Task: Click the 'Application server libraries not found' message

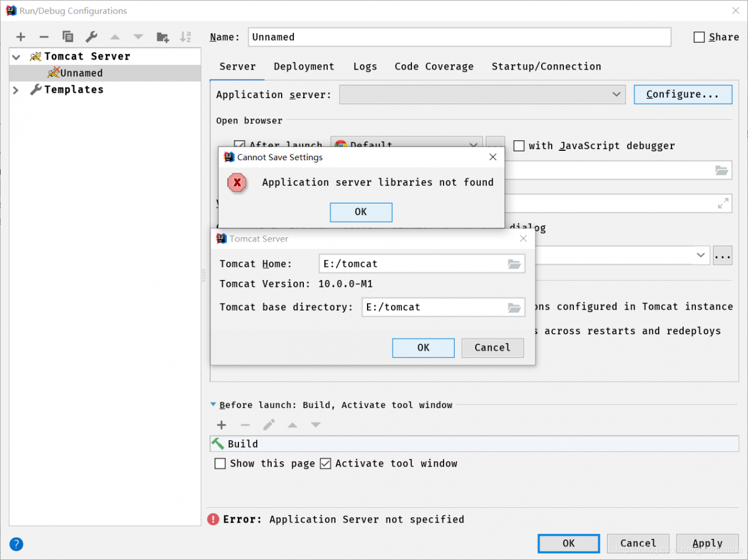Action: (378, 182)
